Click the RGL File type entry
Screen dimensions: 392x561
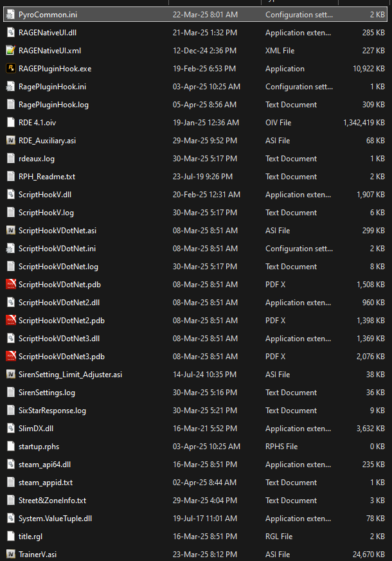[x=279, y=537]
